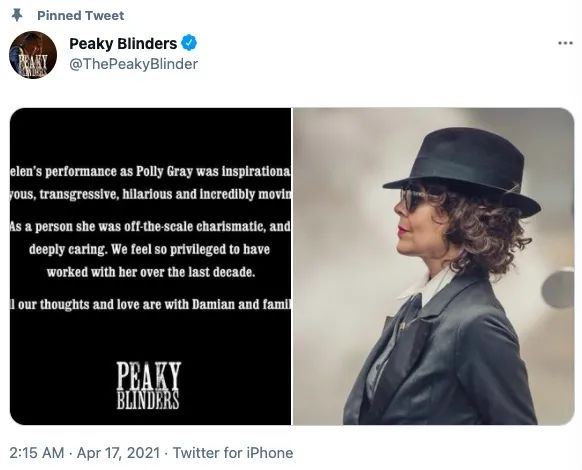This screenshot has height=470, width=582.
Task: Click the pin icon beside Pinned Tweet
Action: click(x=17, y=15)
